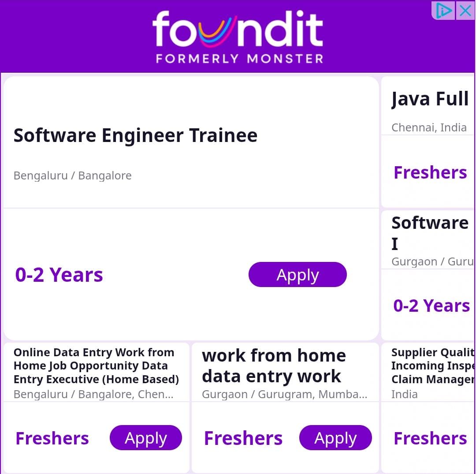The width and height of the screenshot is (476, 474).
Task: Open the Supplier Quality job listing
Action: coord(432,366)
